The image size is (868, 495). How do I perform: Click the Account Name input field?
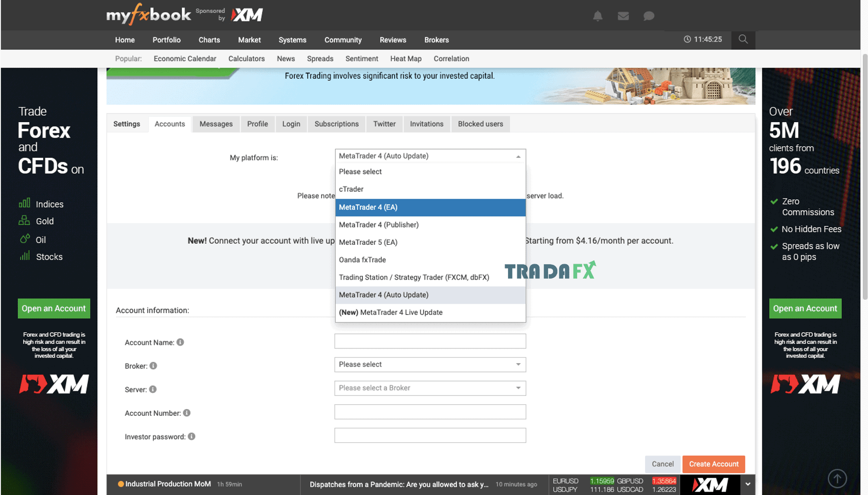pyautogui.click(x=430, y=341)
